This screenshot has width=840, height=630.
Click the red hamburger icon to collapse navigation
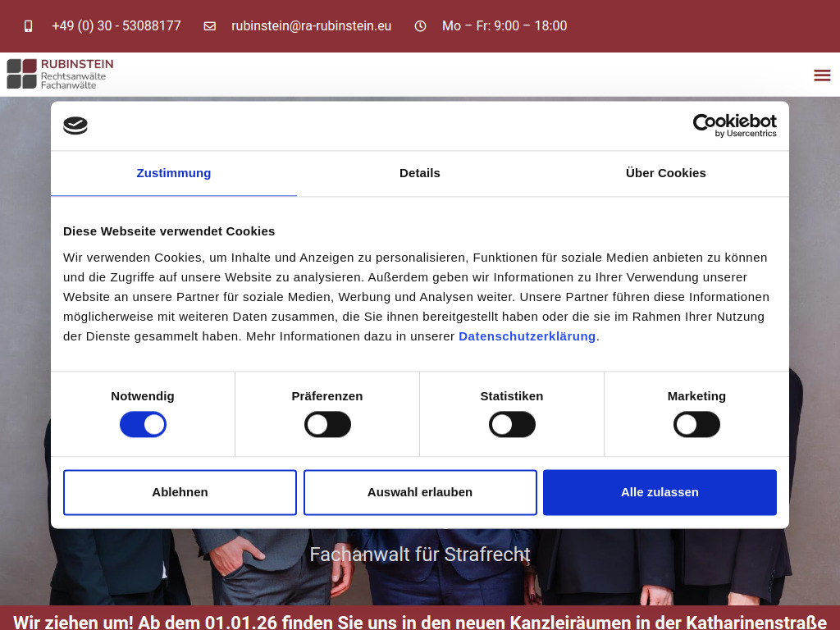[822, 75]
